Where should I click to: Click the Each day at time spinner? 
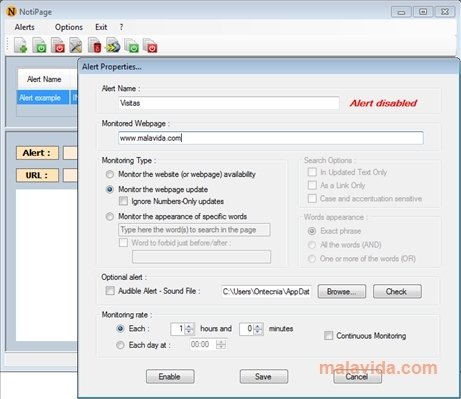click(x=221, y=345)
